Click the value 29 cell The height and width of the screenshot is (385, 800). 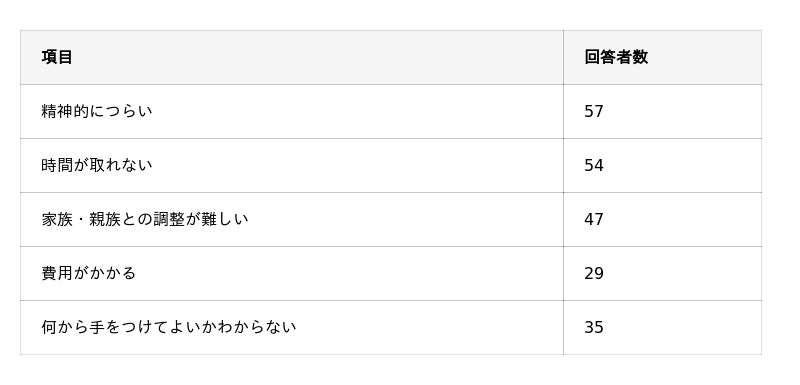point(662,273)
